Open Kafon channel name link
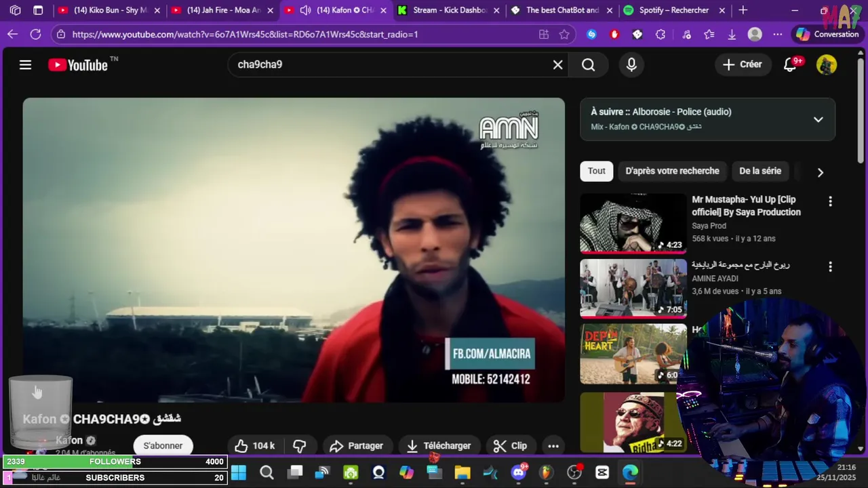 click(69, 441)
